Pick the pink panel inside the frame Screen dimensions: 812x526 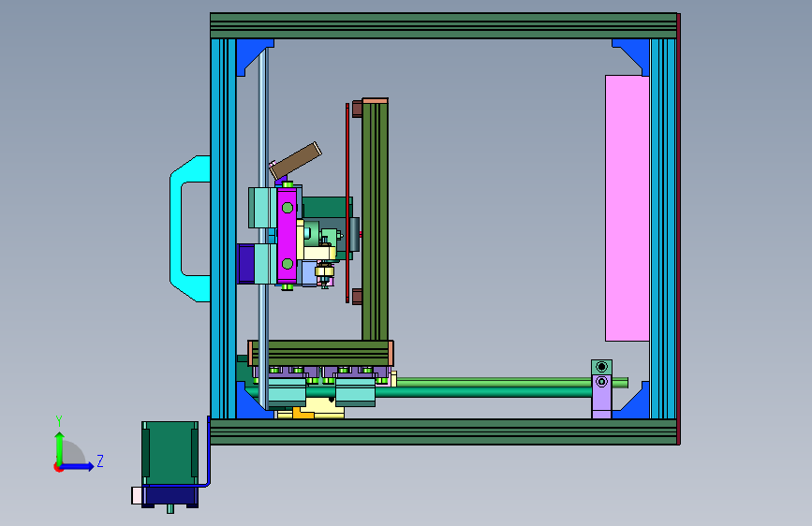[627, 208]
